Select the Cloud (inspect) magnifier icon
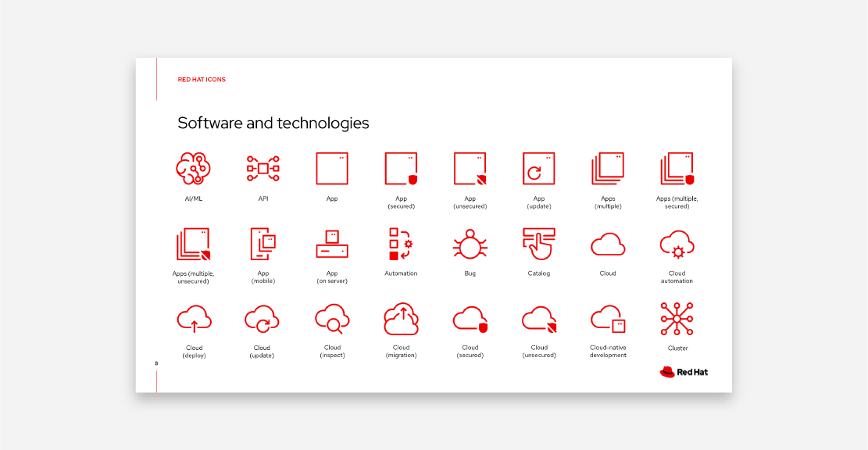The height and width of the screenshot is (450, 868). (x=332, y=319)
